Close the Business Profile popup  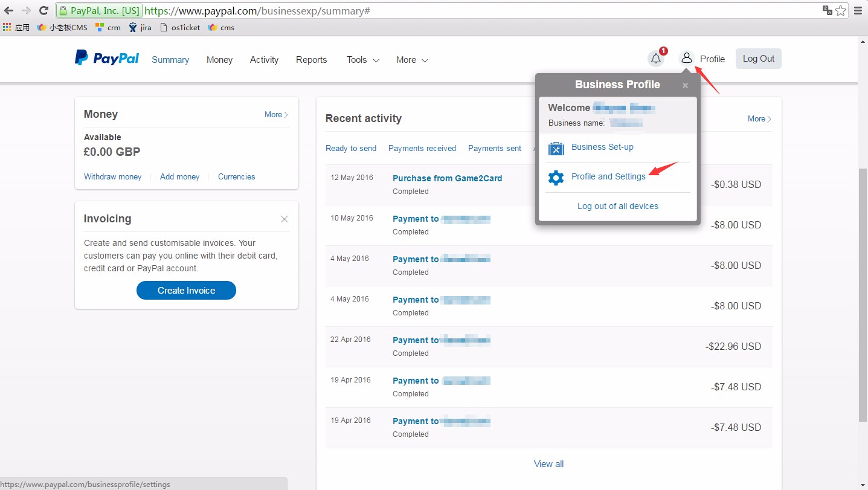pyautogui.click(x=685, y=86)
